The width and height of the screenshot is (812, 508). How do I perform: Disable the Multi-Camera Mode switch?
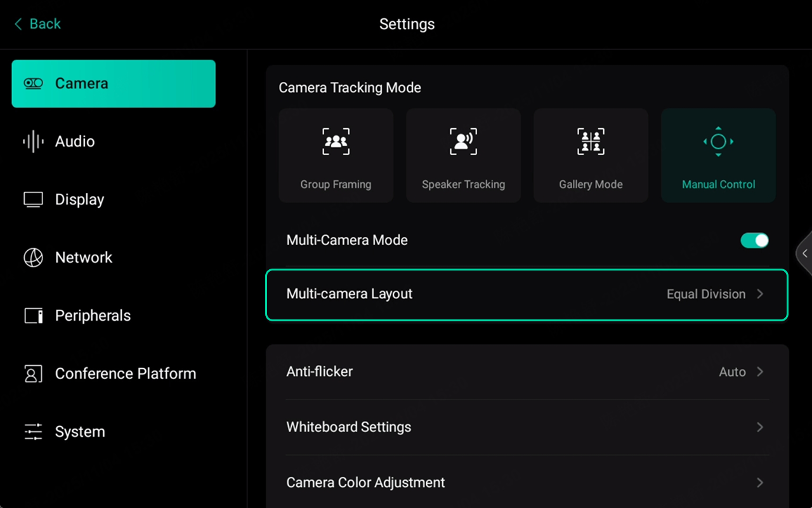(x=754, y=240)
